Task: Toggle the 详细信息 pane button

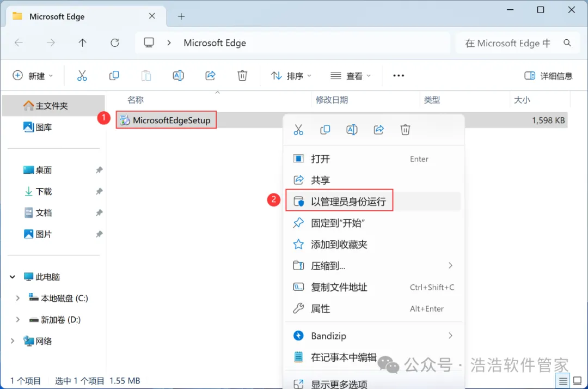Action: click(x=548, y=76)
